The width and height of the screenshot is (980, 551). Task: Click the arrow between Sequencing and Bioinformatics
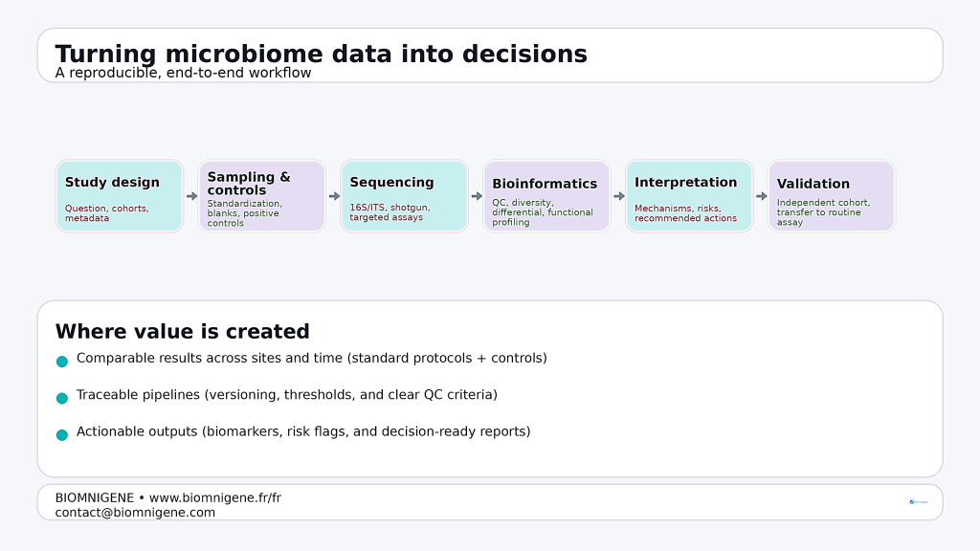point(477,196)
